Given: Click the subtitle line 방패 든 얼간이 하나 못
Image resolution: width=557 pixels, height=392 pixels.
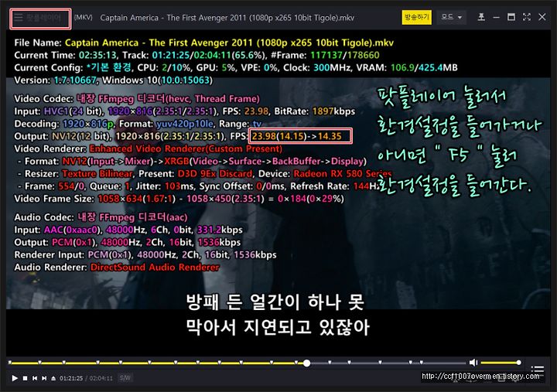Looking at the screenshot, I should 275,302.
